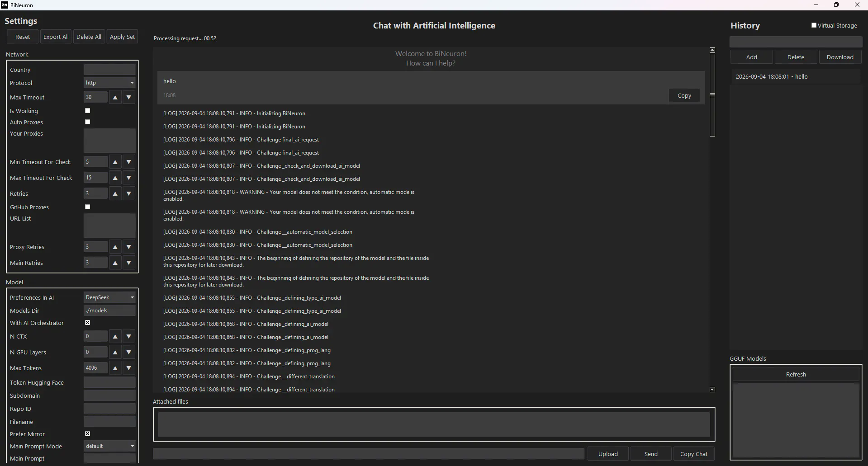The width and height of the screenshot is (868, 466).
Task: Click the chat message input box
Action: [369, 454]
